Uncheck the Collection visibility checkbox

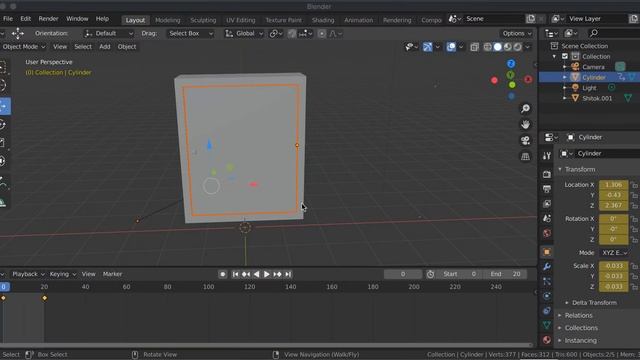pyautogui.click(x=565, y=56)
